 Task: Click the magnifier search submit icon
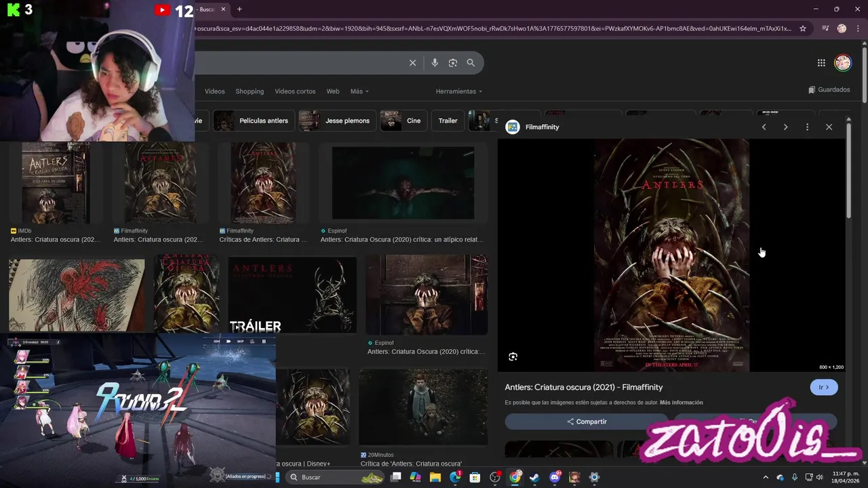[x=471, y=63]
